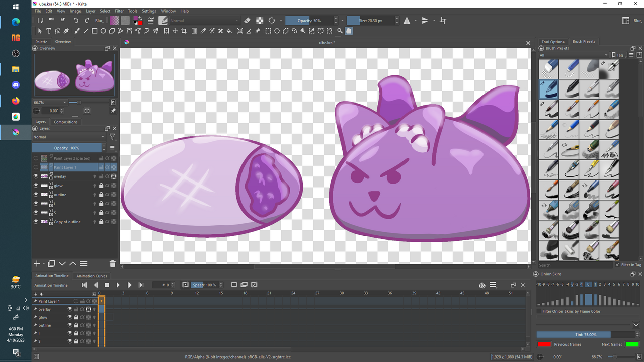Open the Layer menu
This screenshot has width=644, height=362.
pyautogui.click(x=90, y=11)
